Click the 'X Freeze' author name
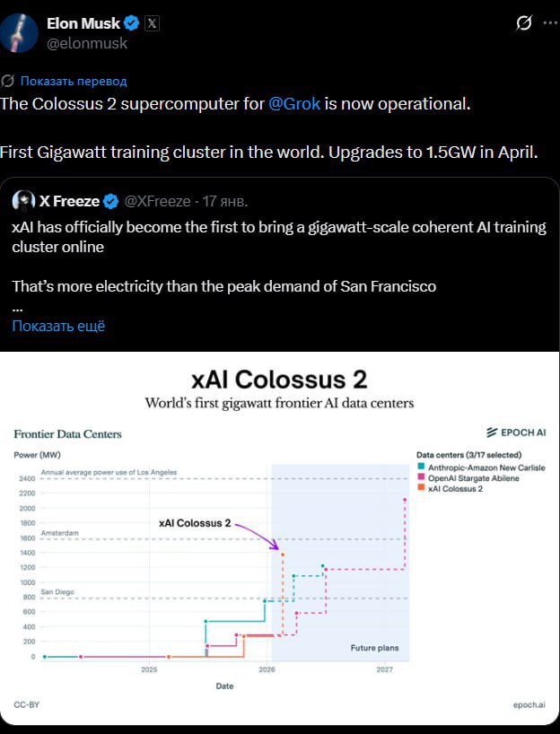Image resolution: width=560 pixels, height=734 pixels. pos(69,200)
